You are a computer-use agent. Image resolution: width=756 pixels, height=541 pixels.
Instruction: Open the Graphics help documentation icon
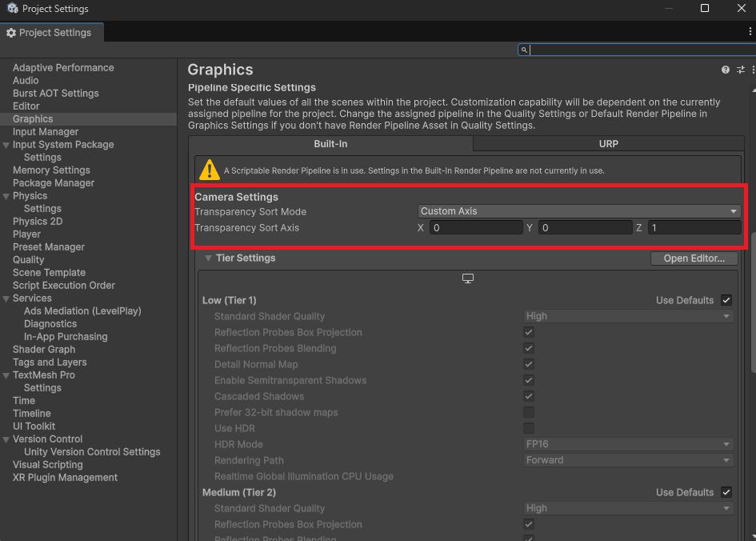726,70
